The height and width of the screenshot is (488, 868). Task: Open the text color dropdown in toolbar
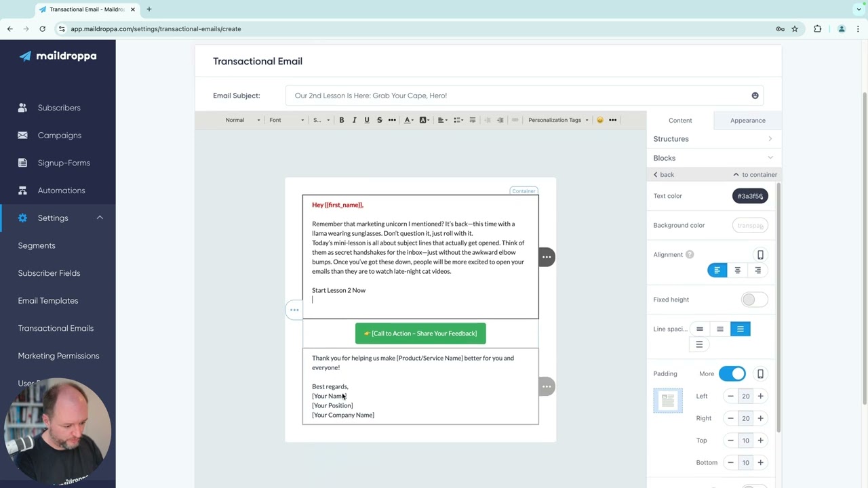[408, 120]
